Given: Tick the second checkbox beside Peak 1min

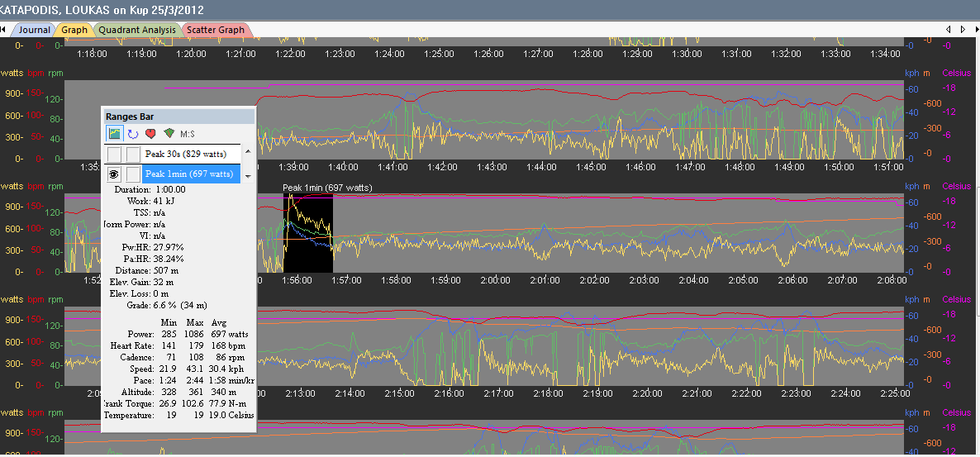Looking at the screenshot, I should click(132, 174).
